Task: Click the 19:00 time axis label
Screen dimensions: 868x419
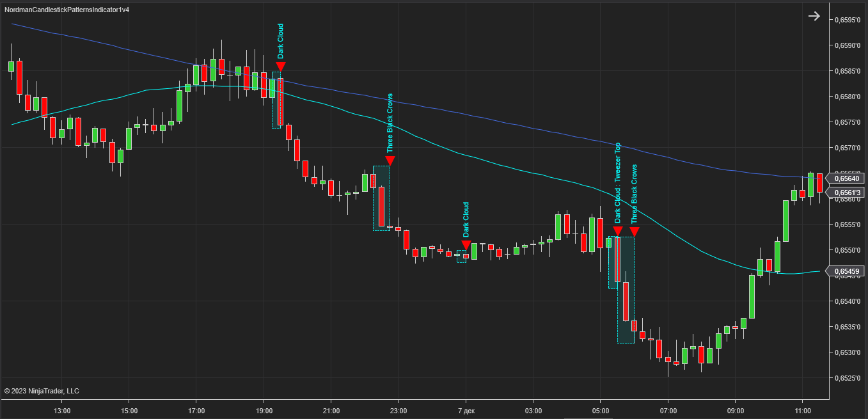Action: point(264,411)
